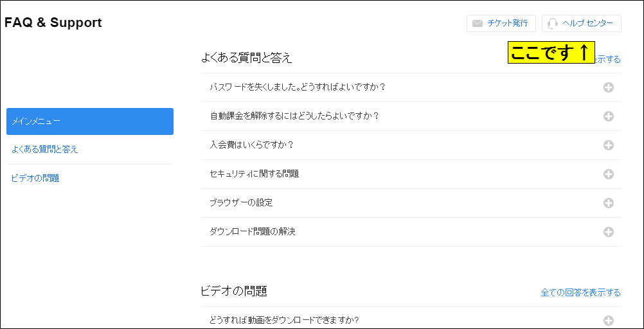The width and height of the screenshot is (644, 329).
Task: Click plus icon beside 自動課金を解除する question
Action: click(608, 116)
